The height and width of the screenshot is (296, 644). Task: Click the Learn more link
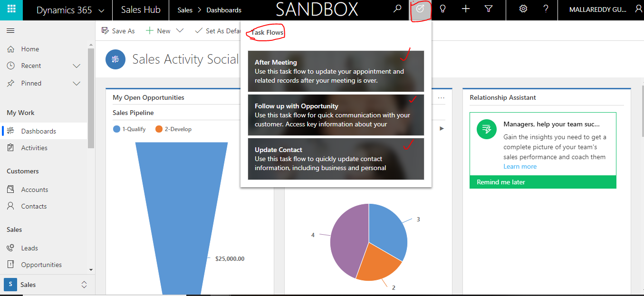(520, 166)
